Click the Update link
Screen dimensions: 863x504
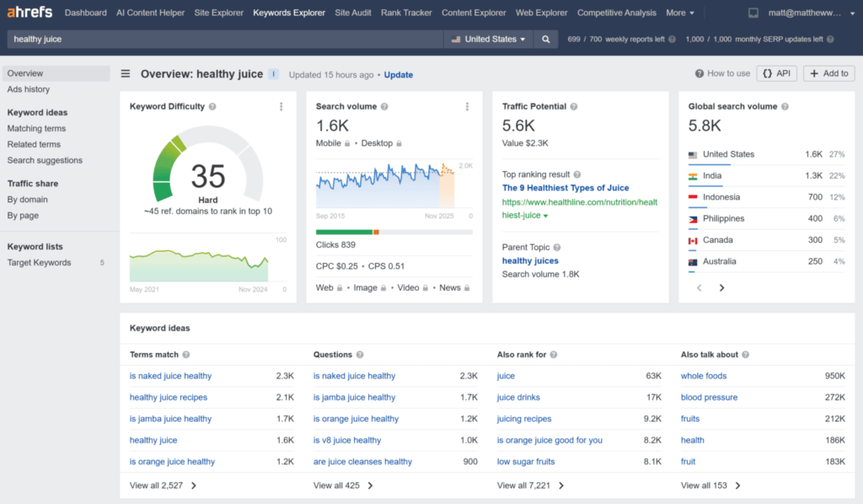click(399, 75)
